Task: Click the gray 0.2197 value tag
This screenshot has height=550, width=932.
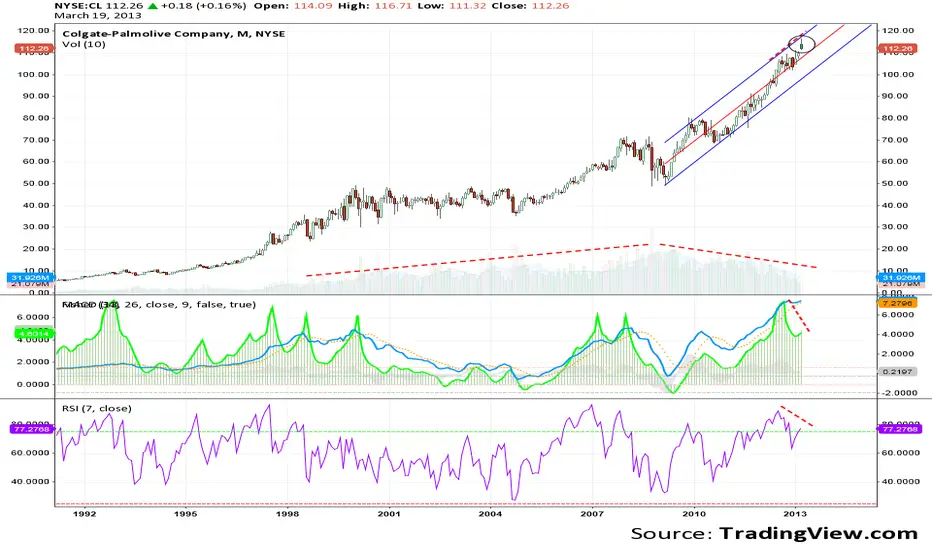Action: [898, 372]
